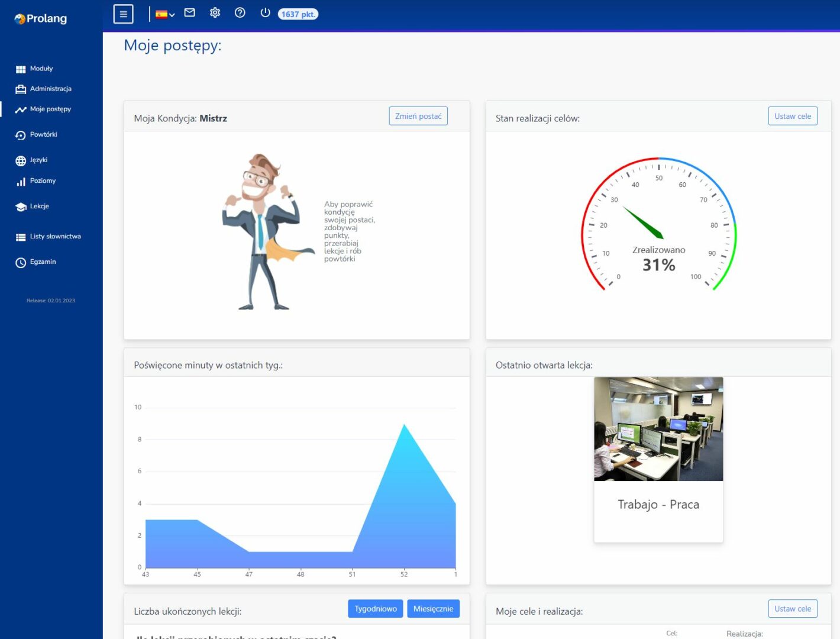
Task: Open Moduły in the sidebar
Action: click(41, 69)
